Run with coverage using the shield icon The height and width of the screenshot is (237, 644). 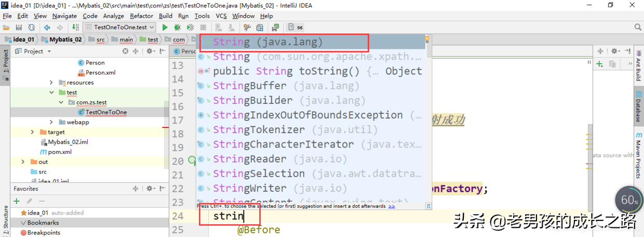coord(191,28)
